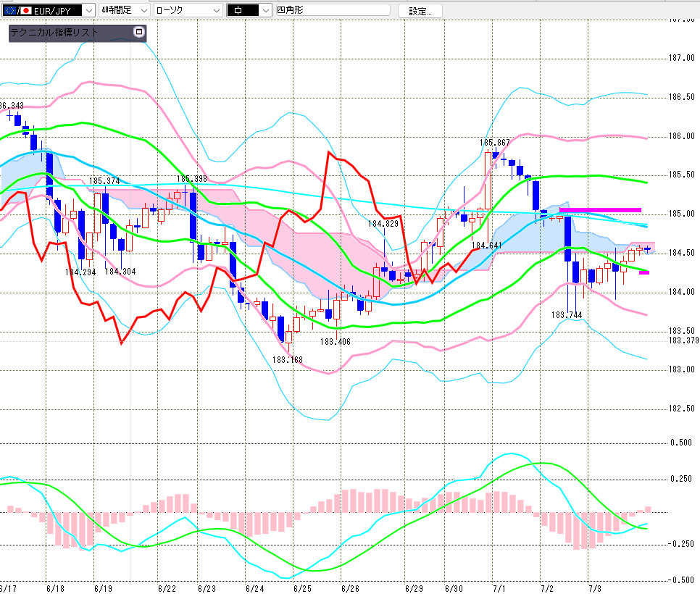
Task: Click the 185.867 high price label
Action: point(494,143)
